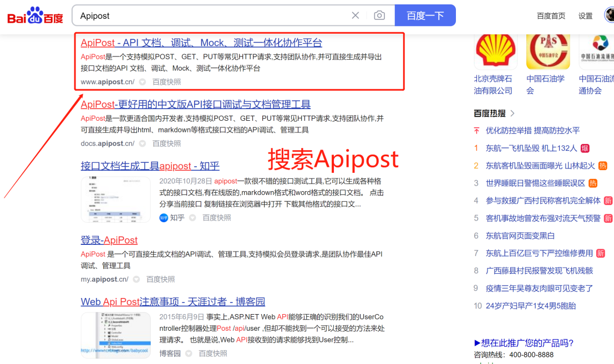The width and height of the screenshot is (614, 364).
Task: Open ApiPost - API 文档、调试、Mock result title
Action: click(x=201, y=43)
